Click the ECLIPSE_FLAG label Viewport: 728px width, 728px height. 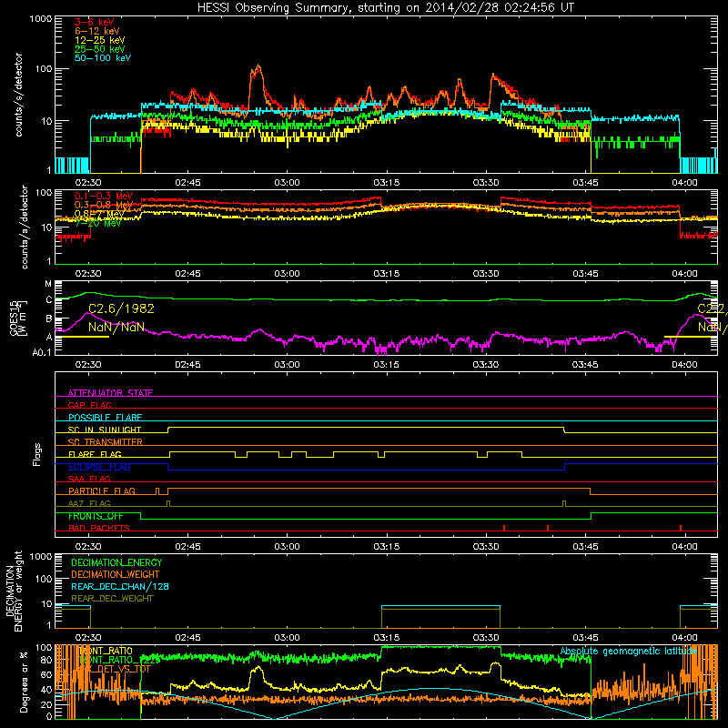(99, 467)
